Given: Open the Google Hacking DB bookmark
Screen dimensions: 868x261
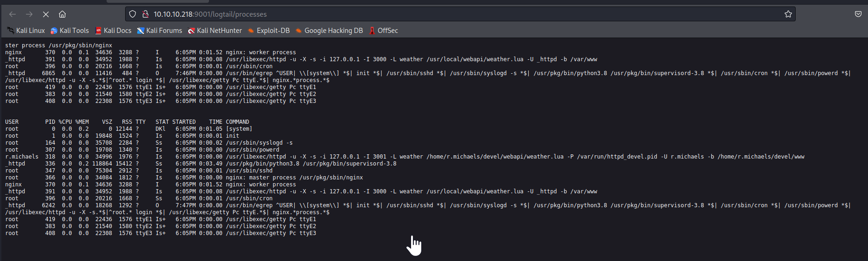Looking at the screenshot, I should (329, 31).
